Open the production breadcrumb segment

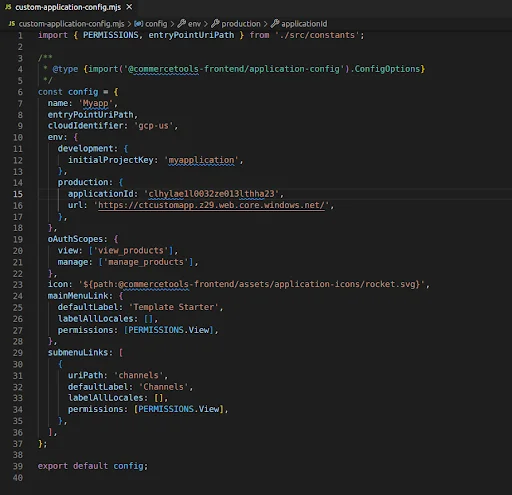(241, 24)
